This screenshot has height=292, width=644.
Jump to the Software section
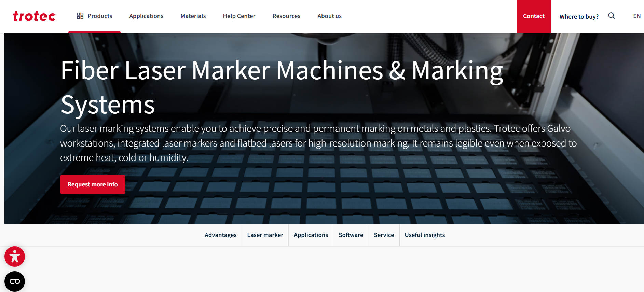[x=351, y=235]
